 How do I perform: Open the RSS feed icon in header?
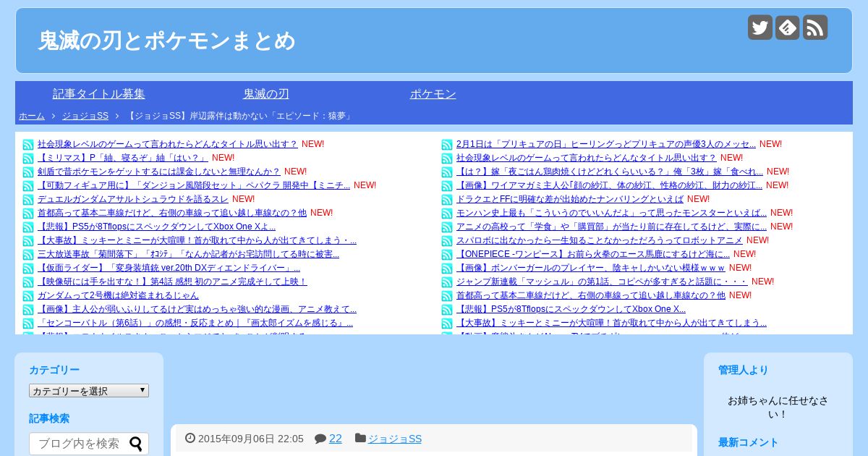pos(815,28)
